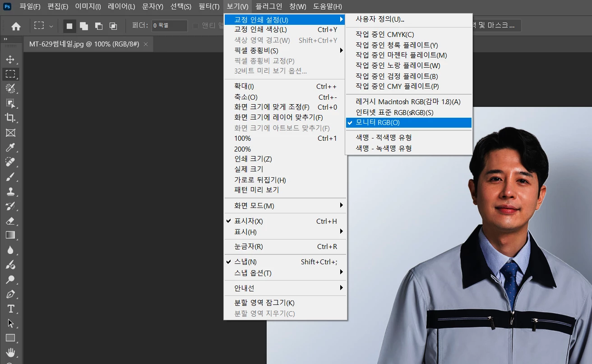The image size is (592, 364).
Task: Select the Move tool
Action: click(10, 60)
